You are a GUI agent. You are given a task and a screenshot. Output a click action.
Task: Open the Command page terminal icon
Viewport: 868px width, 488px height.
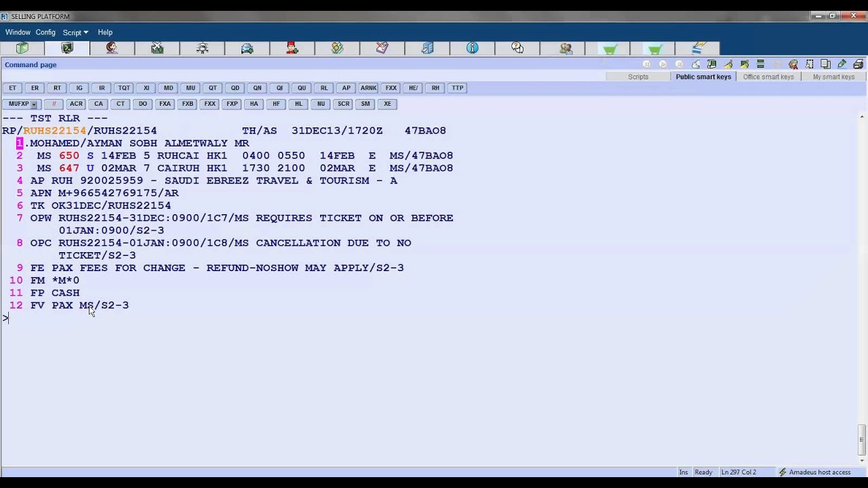click(x=67, y=48)
